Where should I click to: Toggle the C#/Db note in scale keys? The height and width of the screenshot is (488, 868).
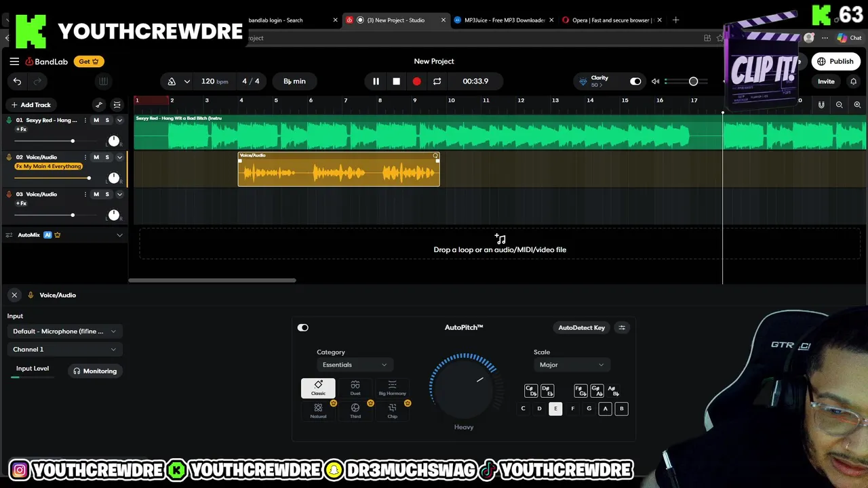coord(531,391)
